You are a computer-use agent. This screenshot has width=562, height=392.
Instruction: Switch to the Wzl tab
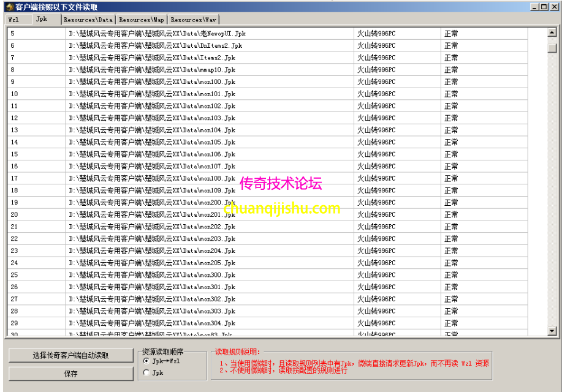[15, 20]
